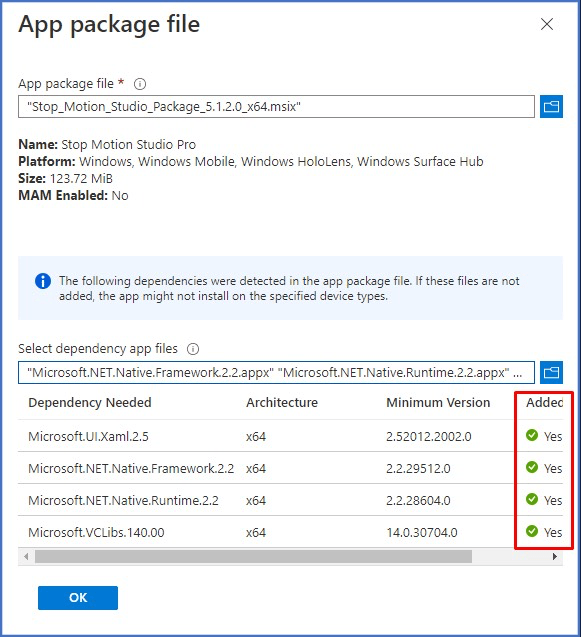The height and width of the screenshot is (637, 581).
Task: Close the App package file pane
Action: (547, 24)
